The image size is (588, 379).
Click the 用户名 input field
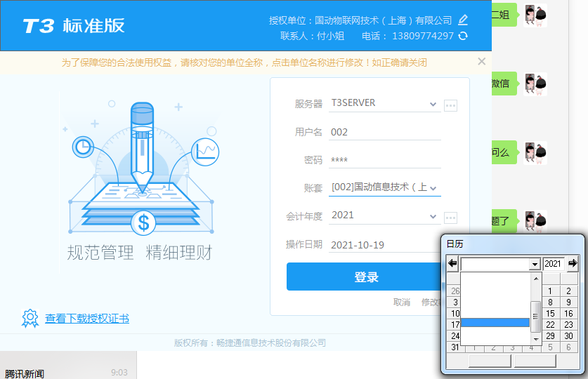385,132
